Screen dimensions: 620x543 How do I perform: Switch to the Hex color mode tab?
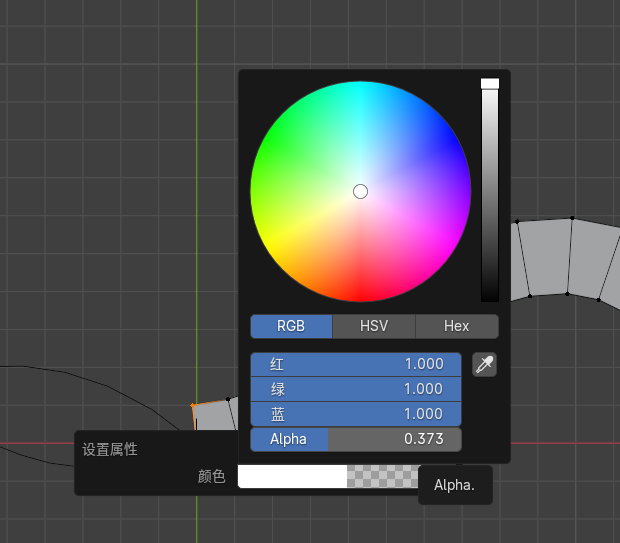coord(457,326)
